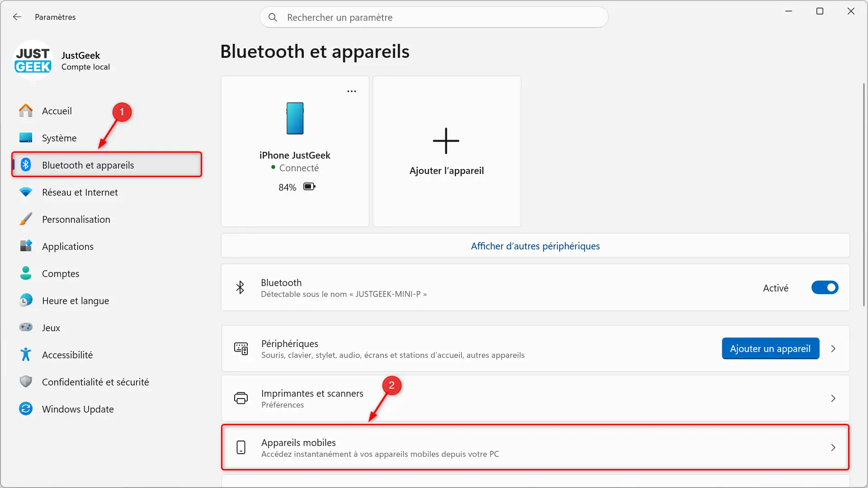This screenshot has width=868, height=488.
Task: Click the Préférences subtitle text
Action: pyautogui.click(x=283, y=405)
